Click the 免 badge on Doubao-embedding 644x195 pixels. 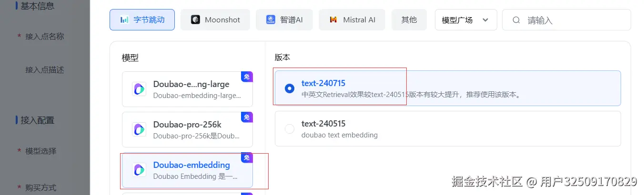pos(247,157)
